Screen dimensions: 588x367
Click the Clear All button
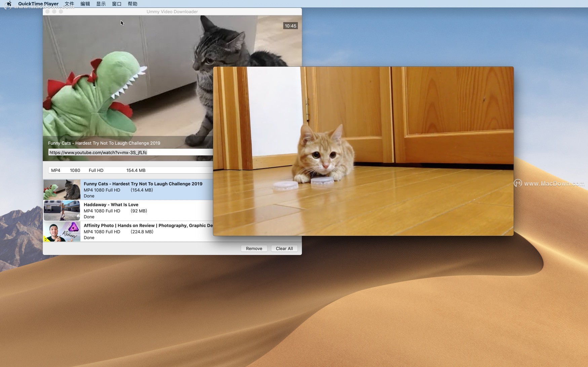pos(284,249)
